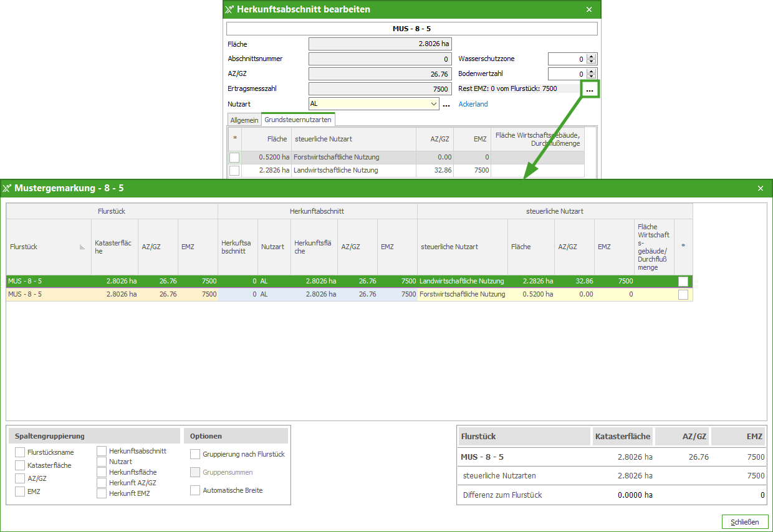This screenshot has height=532, width=773.
Task: Enable the Flurstücksname column grouping checkbox
Action: (20, 452)
